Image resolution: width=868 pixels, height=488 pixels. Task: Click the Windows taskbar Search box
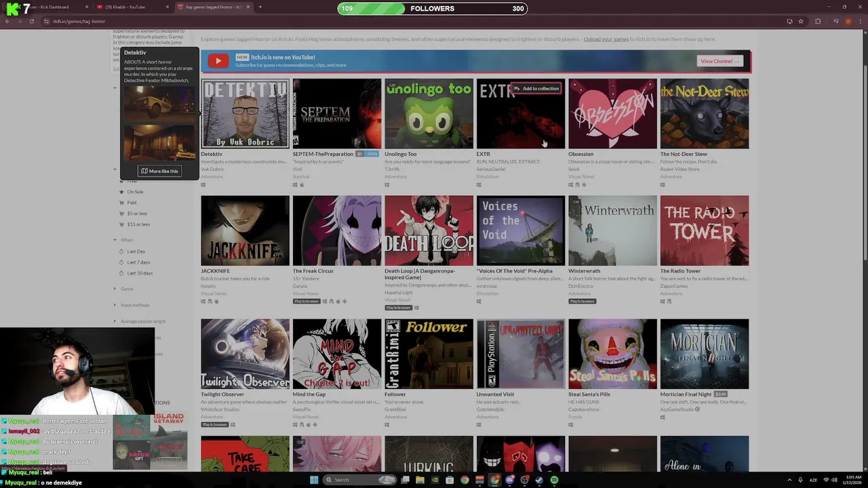click(x=359, y=480)
